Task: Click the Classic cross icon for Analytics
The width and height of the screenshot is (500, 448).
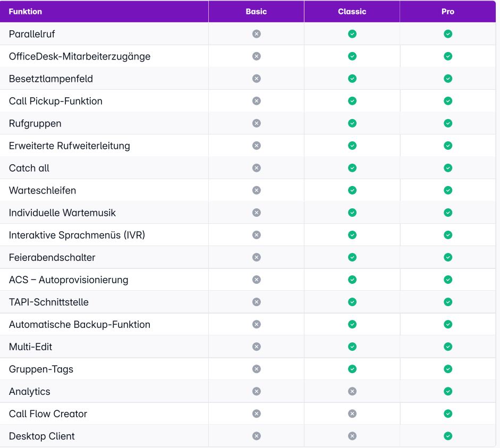Action: (352, 391)
